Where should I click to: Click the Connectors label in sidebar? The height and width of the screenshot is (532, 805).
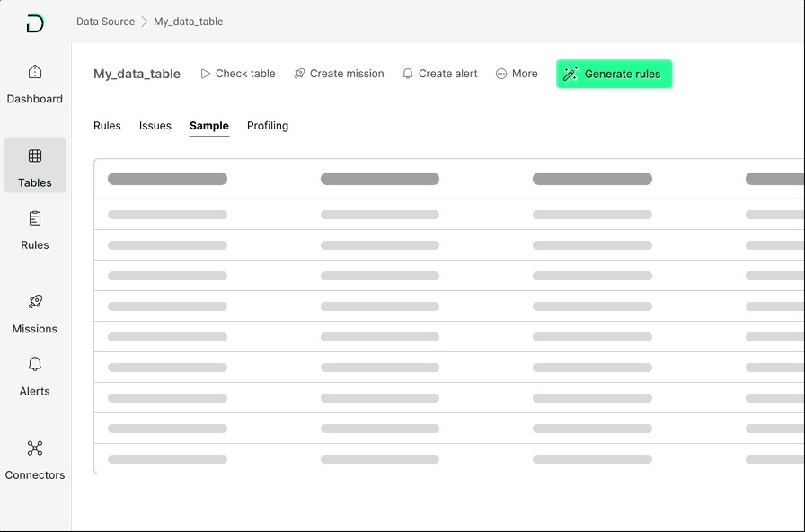35,475
